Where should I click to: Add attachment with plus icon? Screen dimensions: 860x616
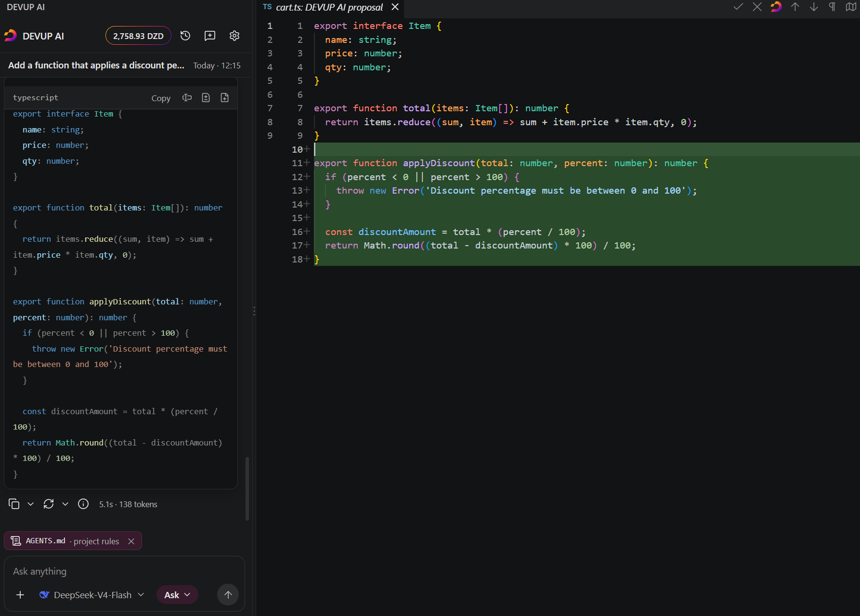pyautogui.click(x=20, y=595)
